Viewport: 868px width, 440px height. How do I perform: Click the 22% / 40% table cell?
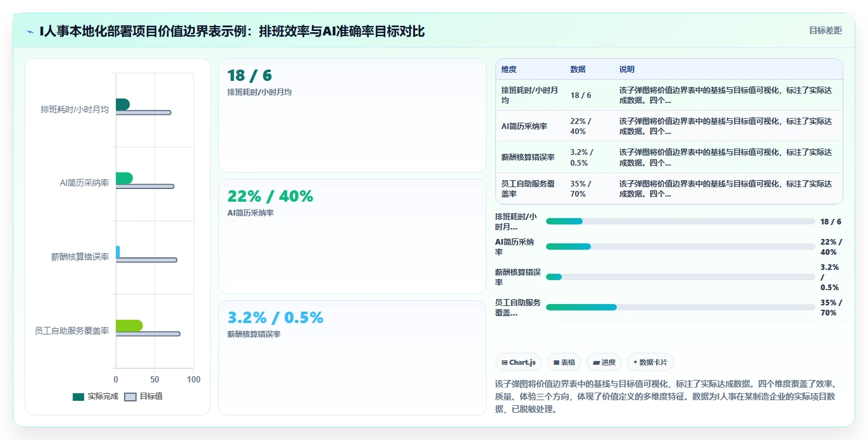coord(581,126)
